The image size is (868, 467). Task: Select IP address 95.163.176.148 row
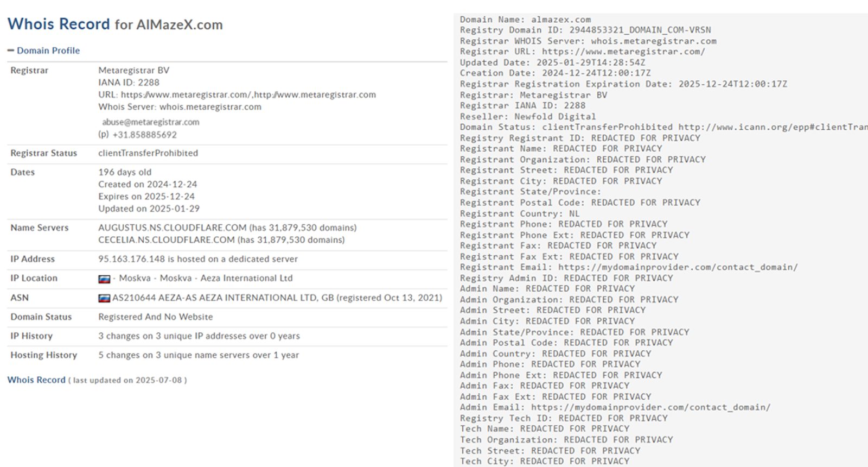[198, 259]
